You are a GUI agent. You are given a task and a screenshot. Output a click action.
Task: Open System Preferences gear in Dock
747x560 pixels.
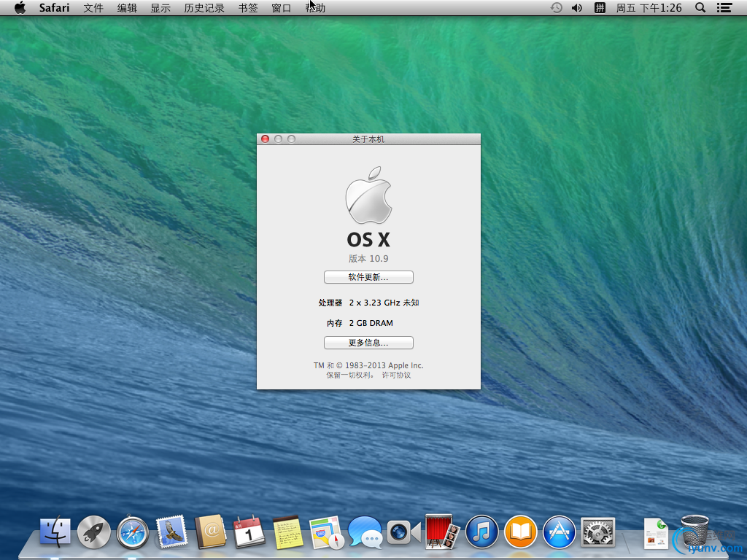tap(598, 532)
